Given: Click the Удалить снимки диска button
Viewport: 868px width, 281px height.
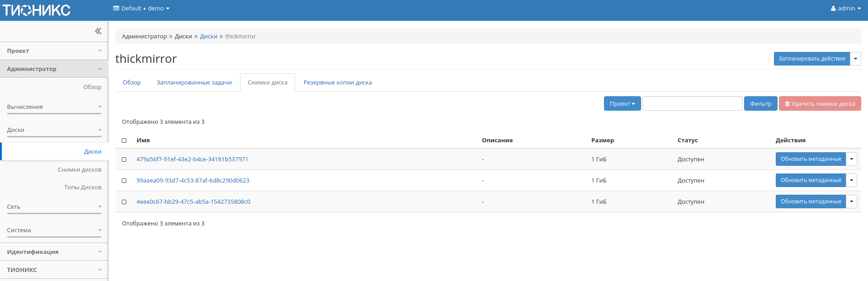Looking at the screenshot, I should pyautogui.click(x=820, y=103).
